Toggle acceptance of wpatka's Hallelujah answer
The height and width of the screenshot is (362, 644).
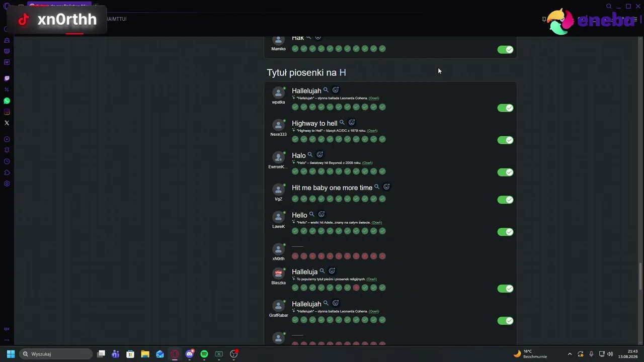tap(506, 108)
